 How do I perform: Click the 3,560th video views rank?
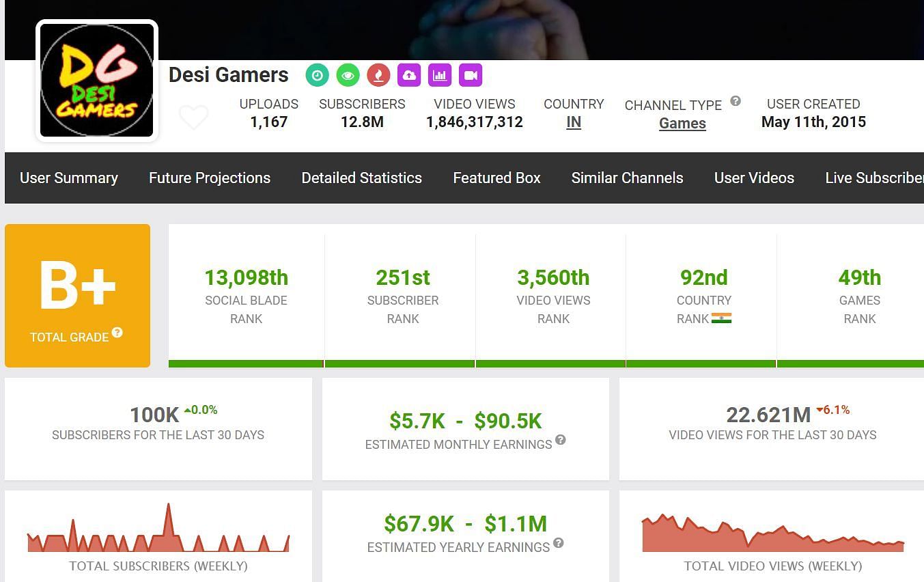click(553, 277)
